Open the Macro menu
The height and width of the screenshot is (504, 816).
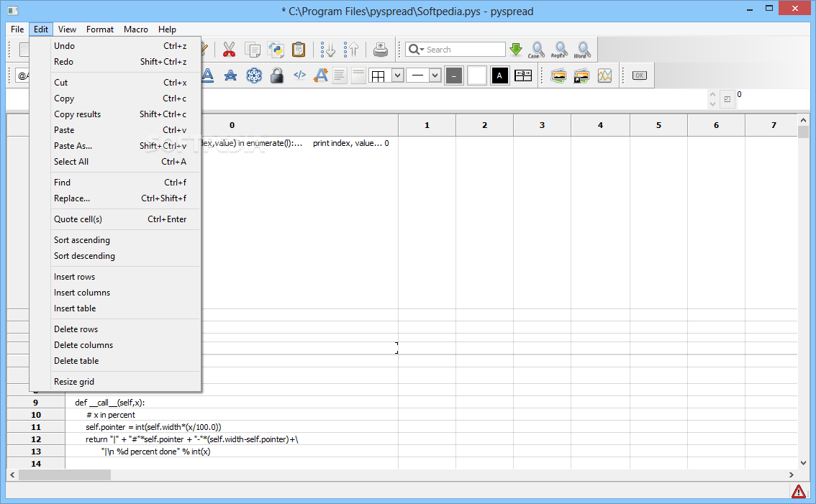click(x=136, y=29)
